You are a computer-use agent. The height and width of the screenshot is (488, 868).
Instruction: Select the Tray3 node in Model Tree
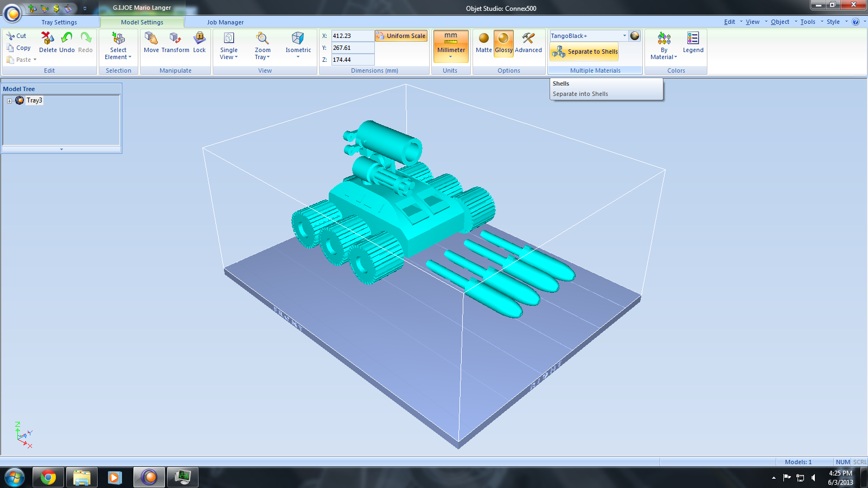coord(34,100)
